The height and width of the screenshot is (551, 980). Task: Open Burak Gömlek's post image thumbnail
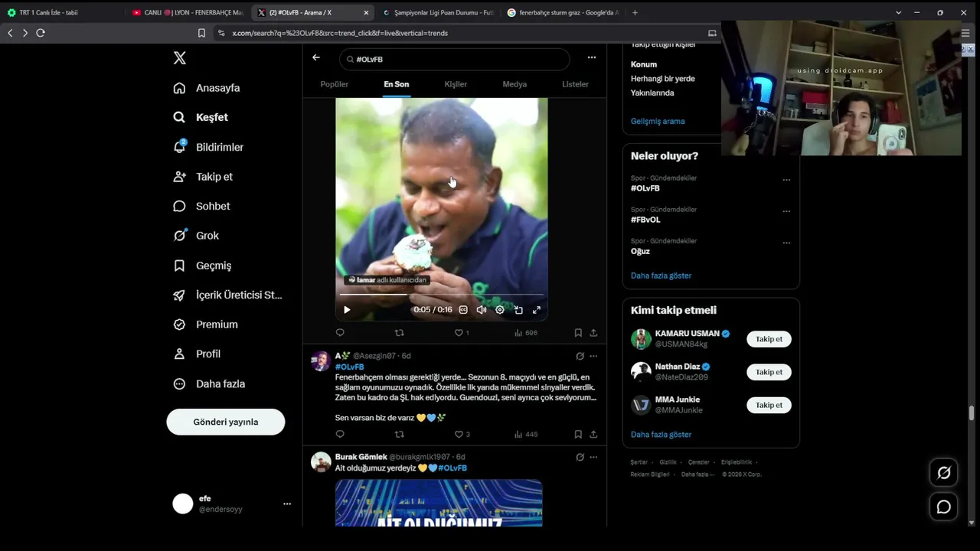tap(439, 503)
